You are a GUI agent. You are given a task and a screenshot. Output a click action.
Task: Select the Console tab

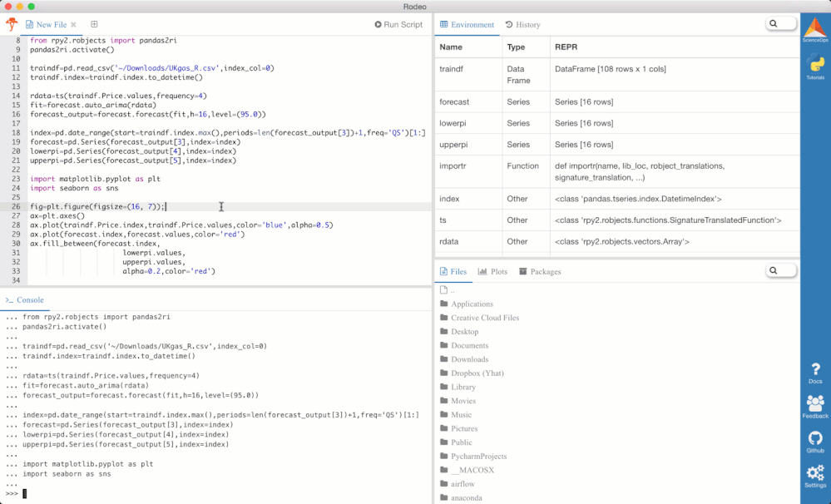pos(24,300)
